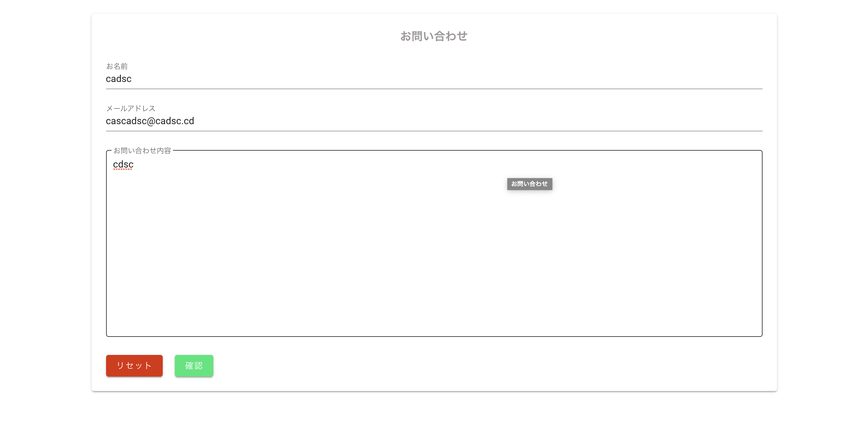This screenshot has height=423, width=868.
Task: Click the メールアドレス input field
Action: 434,121
